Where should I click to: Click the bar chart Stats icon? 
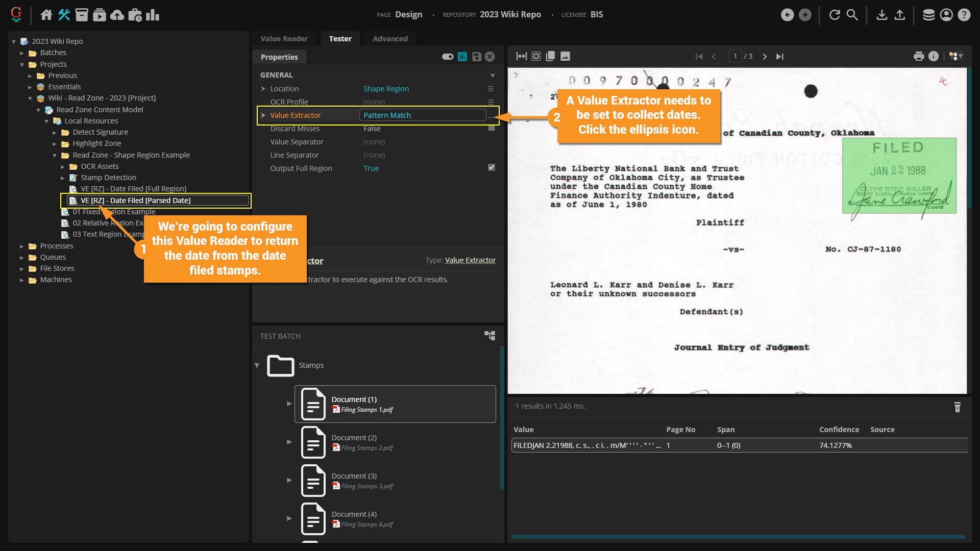(153, 15)
